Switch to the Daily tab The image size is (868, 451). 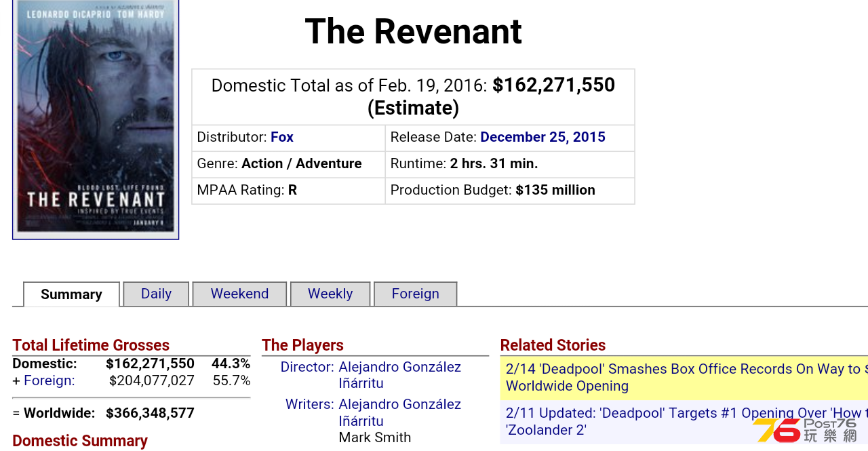coord(156,294)
